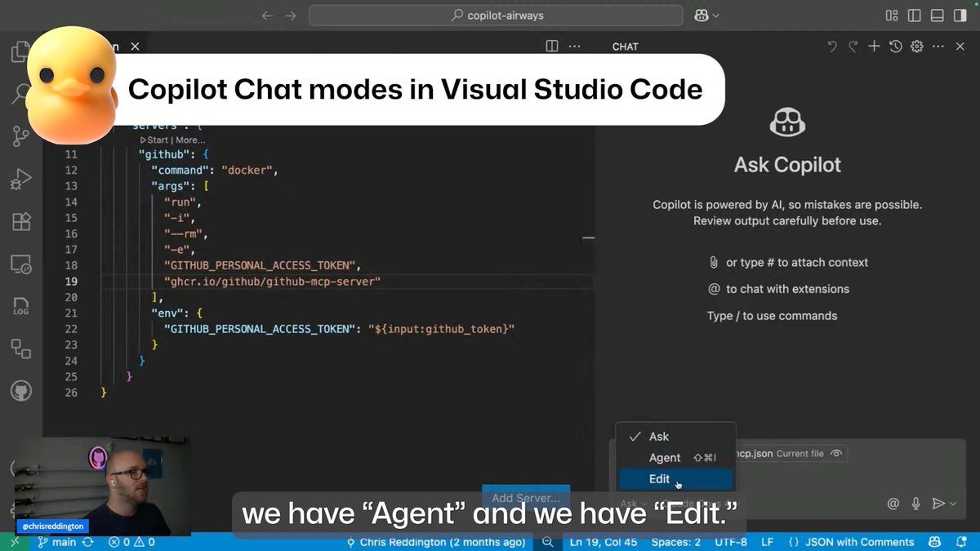Click line number 26 in the gutter

pos(71,393)
